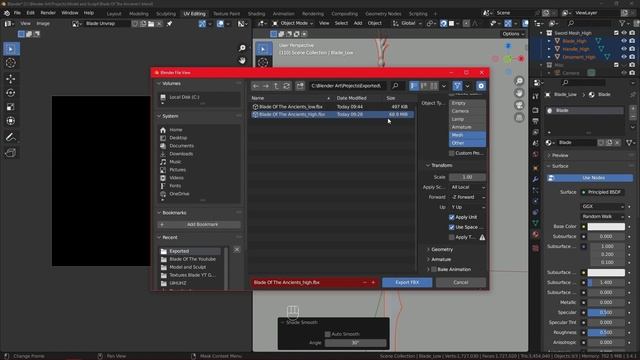Switch to the Sculpting workspace tab
This screenshot has width=640, height=360.
pos(166,13)
